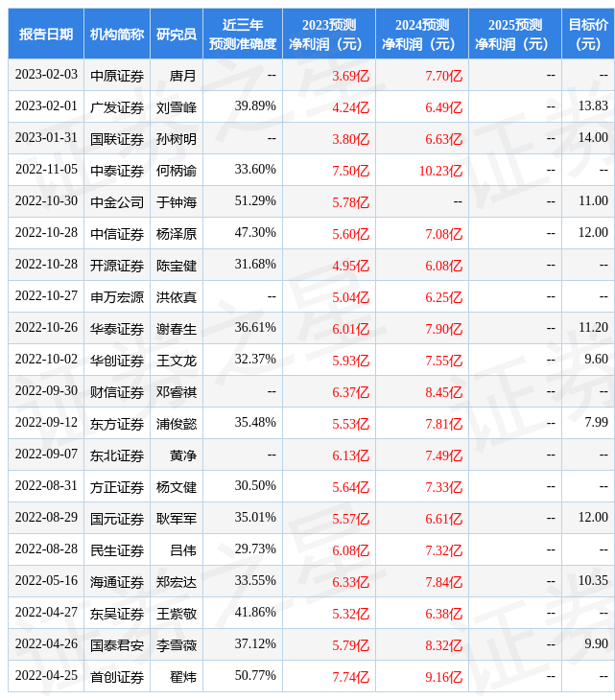Click the 目标价 column header
The image size is (615, 700).
tap(588, 34)
